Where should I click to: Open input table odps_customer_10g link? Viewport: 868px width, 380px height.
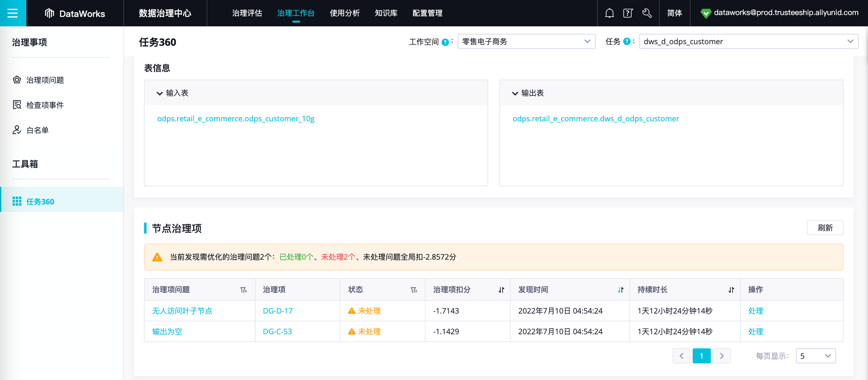point(236,119)
